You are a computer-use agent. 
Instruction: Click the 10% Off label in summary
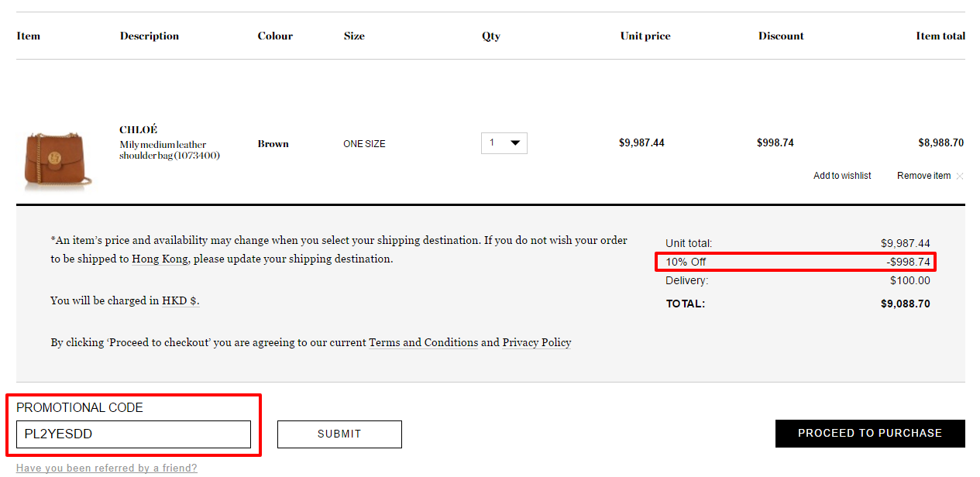click(x=686, y=262)
